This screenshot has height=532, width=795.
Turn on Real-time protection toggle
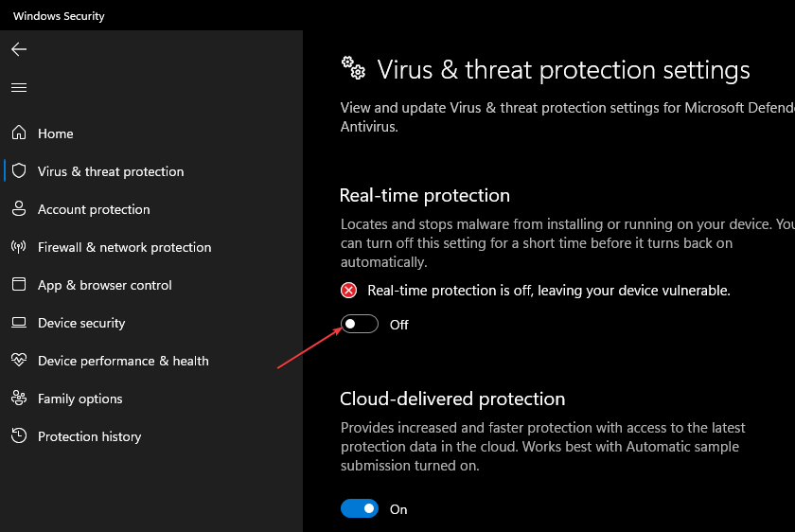click(360, 325)
